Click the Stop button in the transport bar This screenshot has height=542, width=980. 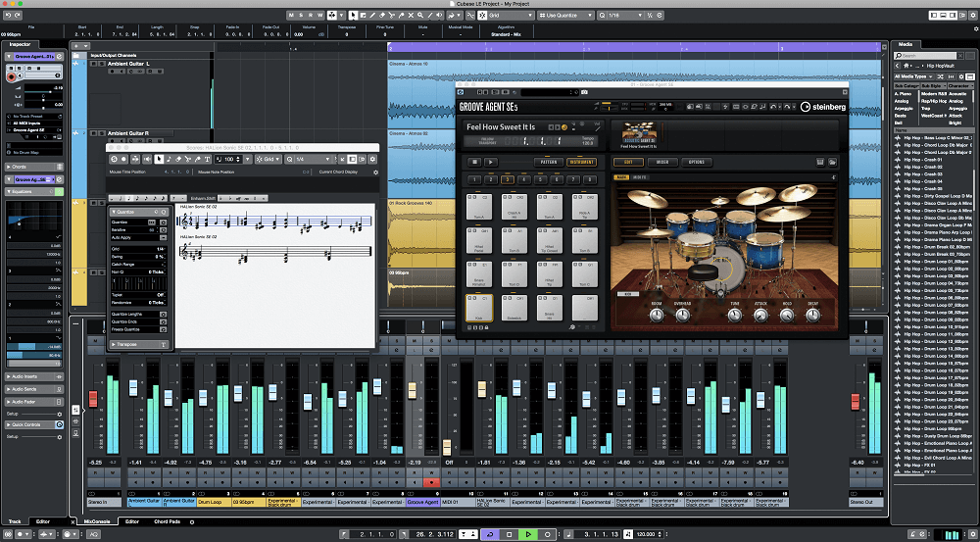[509, 534]
